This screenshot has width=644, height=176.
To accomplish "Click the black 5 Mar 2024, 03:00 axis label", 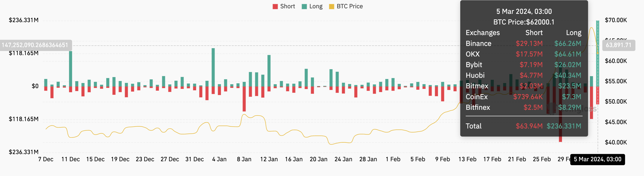I will coord(597,159).
